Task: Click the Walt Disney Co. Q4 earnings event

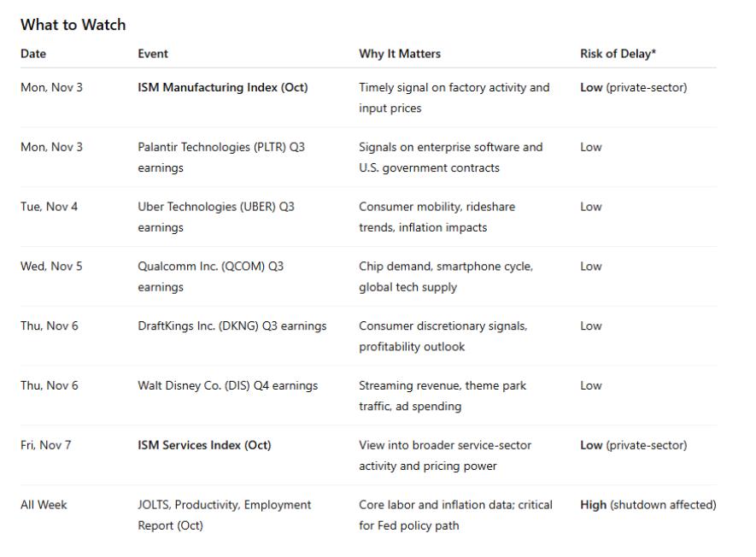Action: (x=227, y=385)
